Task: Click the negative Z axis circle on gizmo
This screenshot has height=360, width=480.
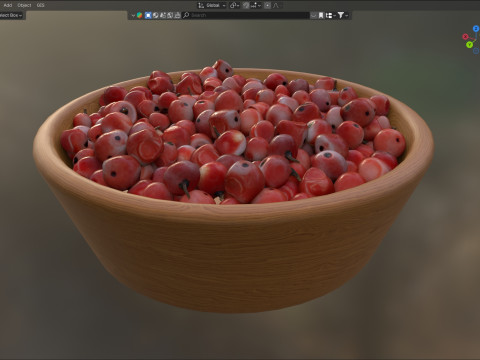Action: coord(476,51)
